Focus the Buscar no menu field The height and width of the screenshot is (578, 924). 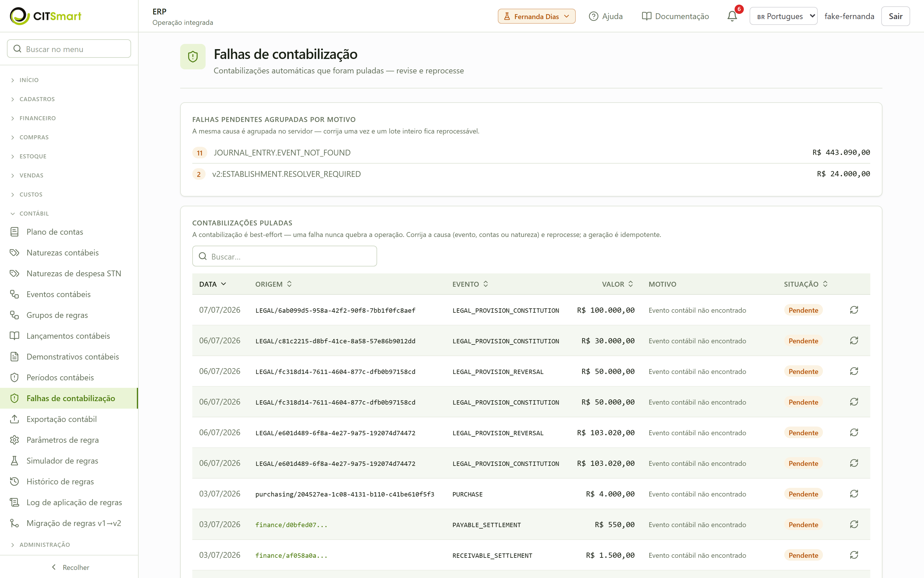[x=69, y=49]
